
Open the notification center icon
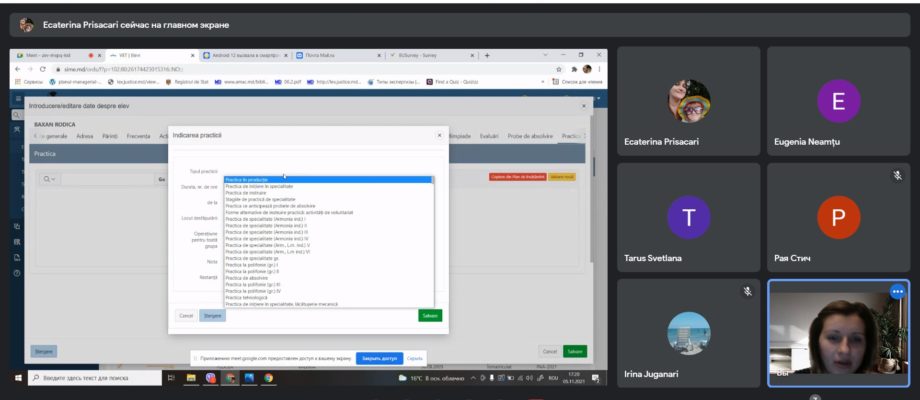pyautogui.click(x=596, y=378)
